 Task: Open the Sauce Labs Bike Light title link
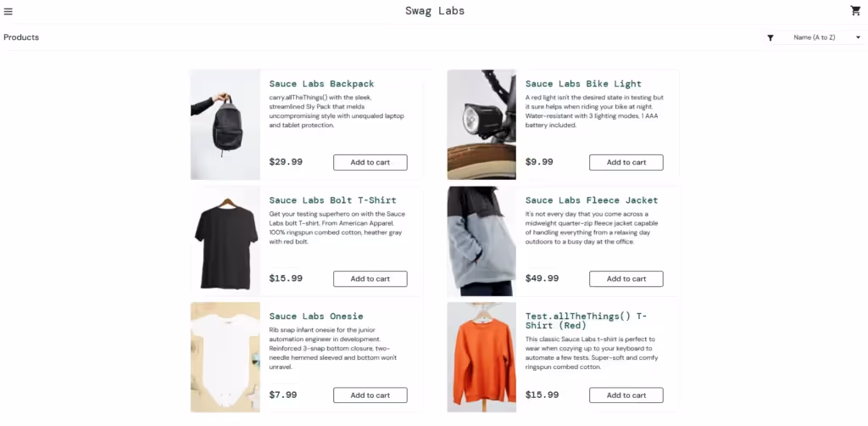click(x=583, y=84)
